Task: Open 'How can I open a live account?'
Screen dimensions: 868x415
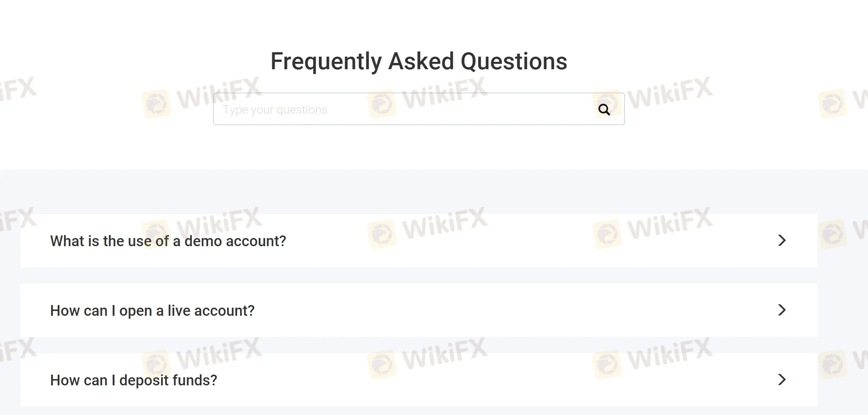Action: 152,310
